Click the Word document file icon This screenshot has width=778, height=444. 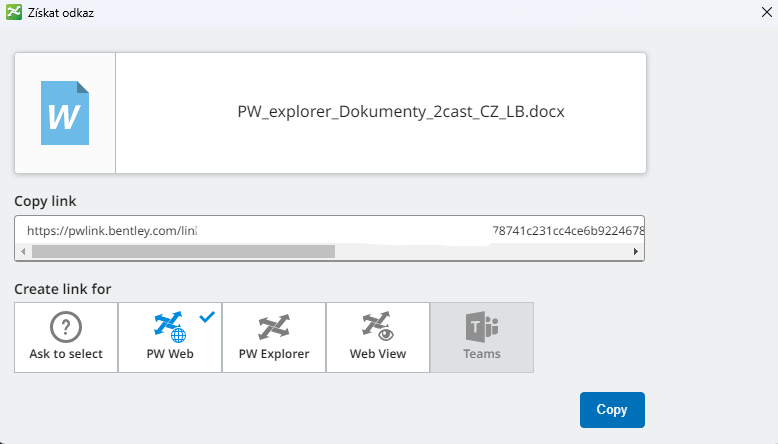[x=65, y=112]
